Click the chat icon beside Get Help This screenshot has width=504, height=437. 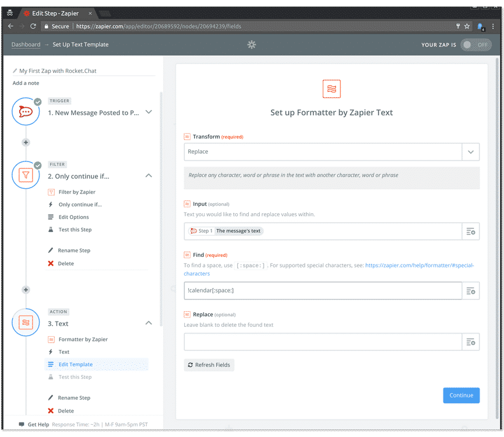(x=22, y=424)
